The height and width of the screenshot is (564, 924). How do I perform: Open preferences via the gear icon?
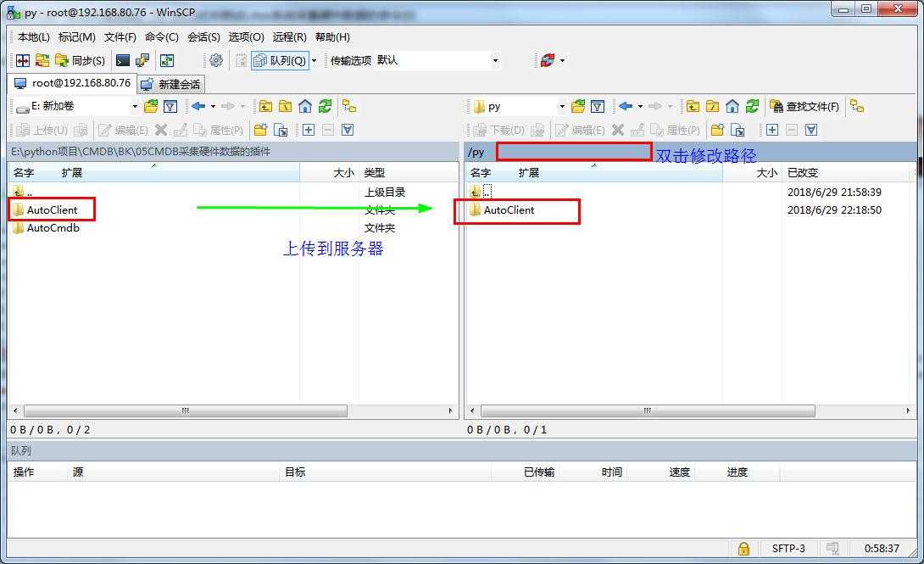pyautogui.click(x=216, y=60)
